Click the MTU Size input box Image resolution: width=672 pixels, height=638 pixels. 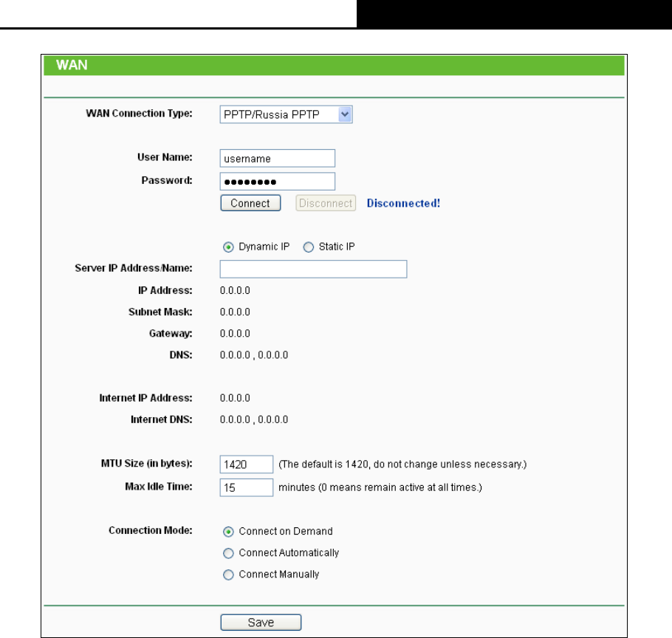[x=247, y=464]
